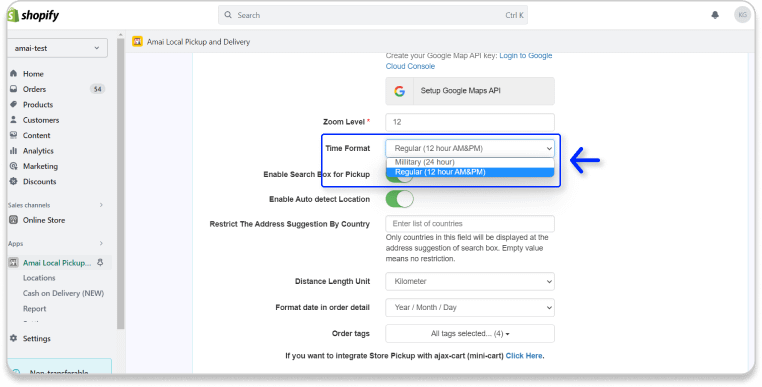
Task: Click the Online Store icon
Action: click(14, 220)
